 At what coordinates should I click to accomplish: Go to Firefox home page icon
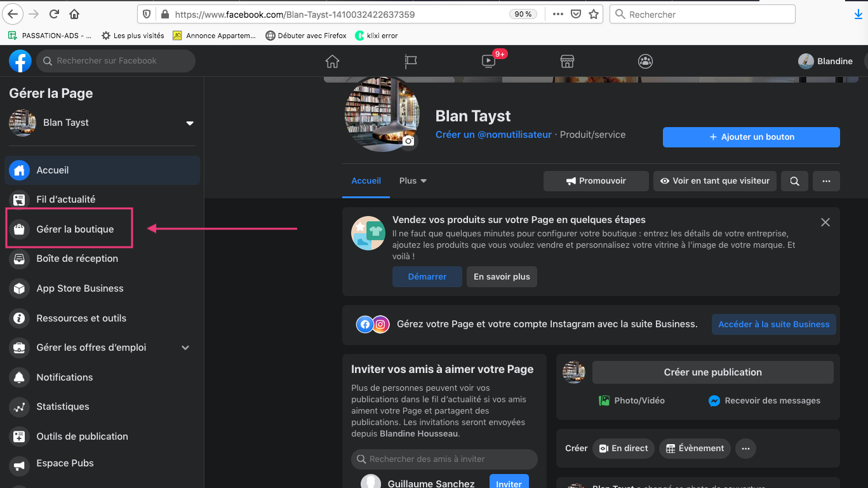pos(74,14)
